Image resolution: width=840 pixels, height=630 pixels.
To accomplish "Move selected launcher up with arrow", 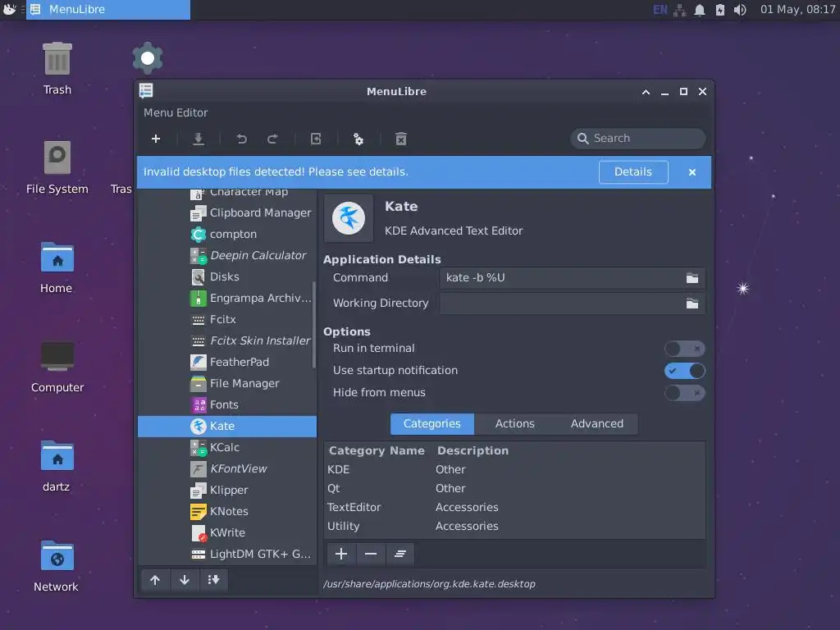I will point(155,580).
